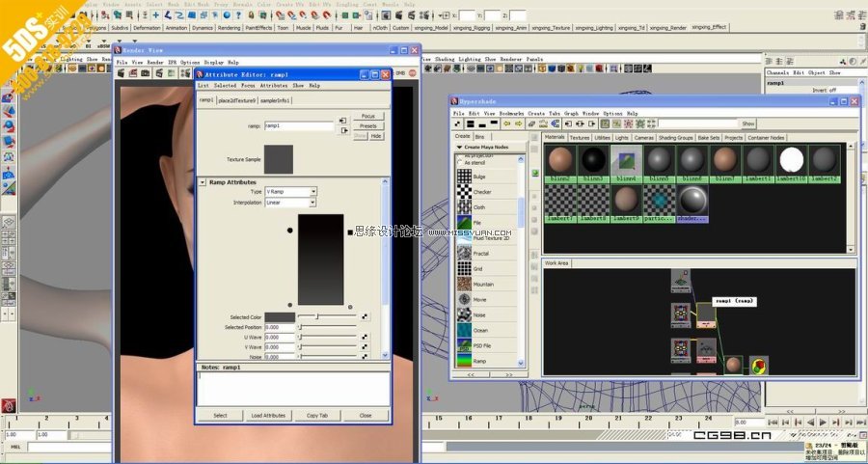Viewport: 868px width, 464px height.
Task: Select the Fractal texture icon
Action: [x=464, y=254]
